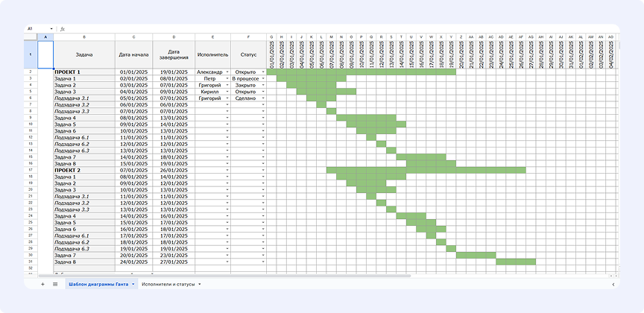Click the add new sheet plus icon
The width and height of the screenshot is (644, 313).
point(42,284)
